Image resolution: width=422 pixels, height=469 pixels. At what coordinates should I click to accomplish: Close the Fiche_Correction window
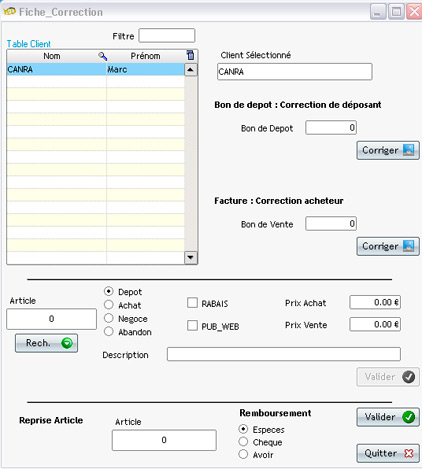pyautogui.click(x=414, y=12)
